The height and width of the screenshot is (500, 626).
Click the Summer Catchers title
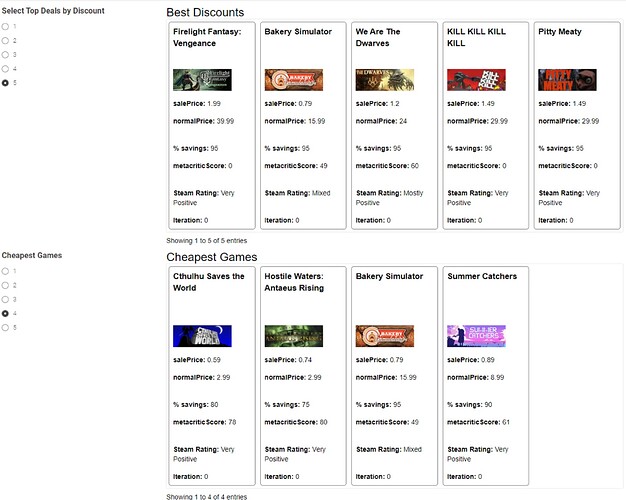click(x=482, y=276)
